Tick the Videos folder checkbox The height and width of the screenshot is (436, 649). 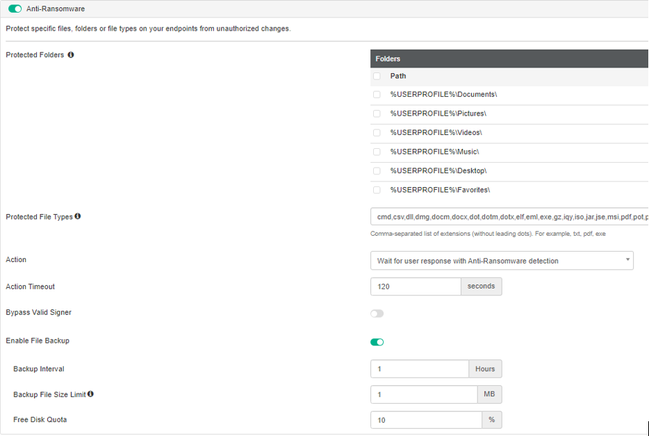pos(376,132)
